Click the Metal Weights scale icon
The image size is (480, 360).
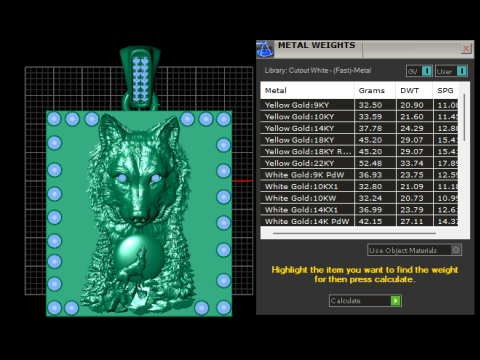point(265,49)
